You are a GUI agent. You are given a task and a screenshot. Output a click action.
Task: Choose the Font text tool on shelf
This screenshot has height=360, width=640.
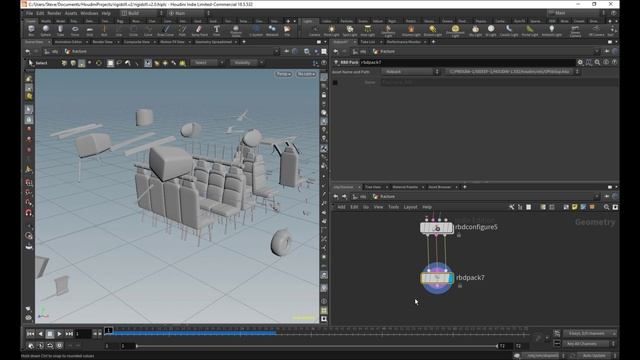click(216, 30)
